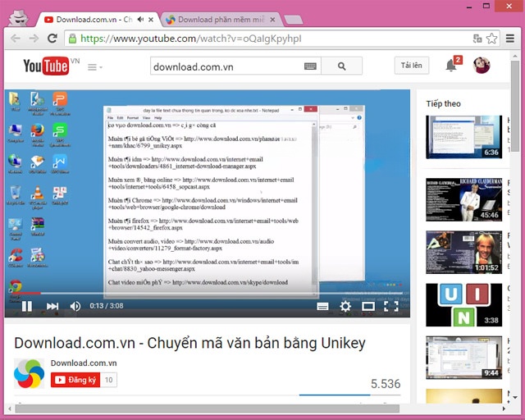The width and height of the screenshot is (525, 420).
Task: Pause the video
Action: coord(27,306)
